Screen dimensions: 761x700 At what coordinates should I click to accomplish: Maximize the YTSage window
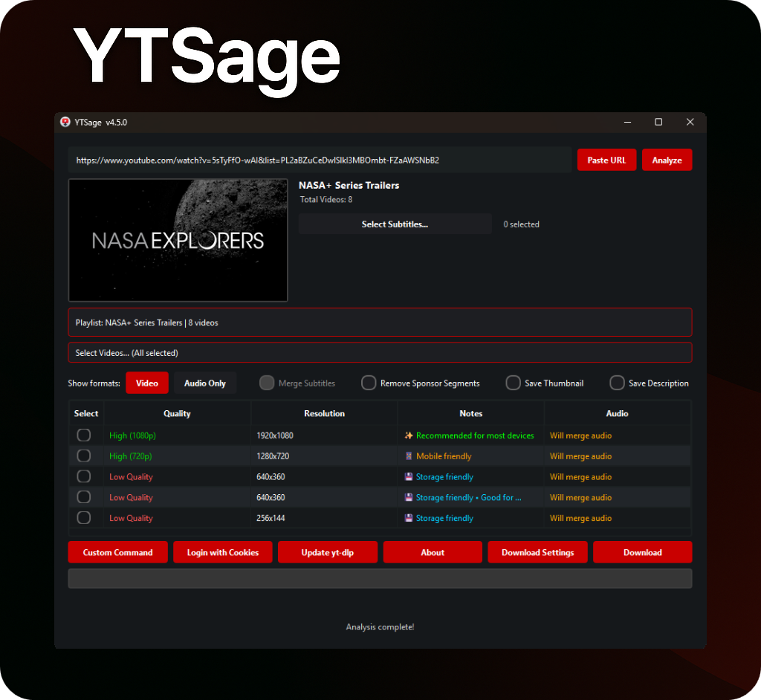click(x=658, y=122)
